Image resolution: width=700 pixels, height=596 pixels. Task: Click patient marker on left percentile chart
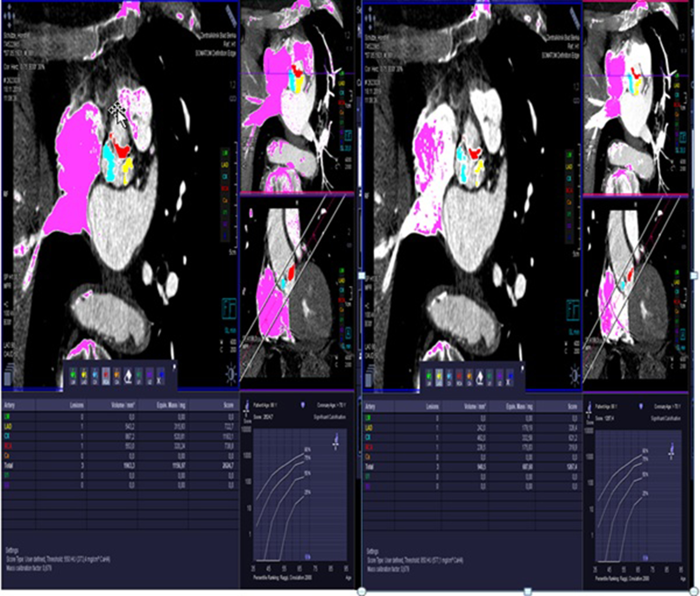[x=335, y=442]
